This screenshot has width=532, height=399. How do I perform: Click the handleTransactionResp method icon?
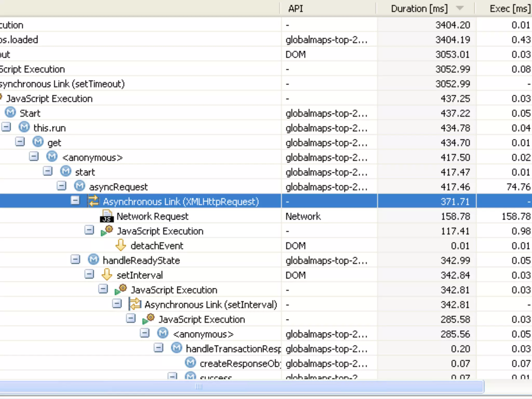click(x=176, y=348)
